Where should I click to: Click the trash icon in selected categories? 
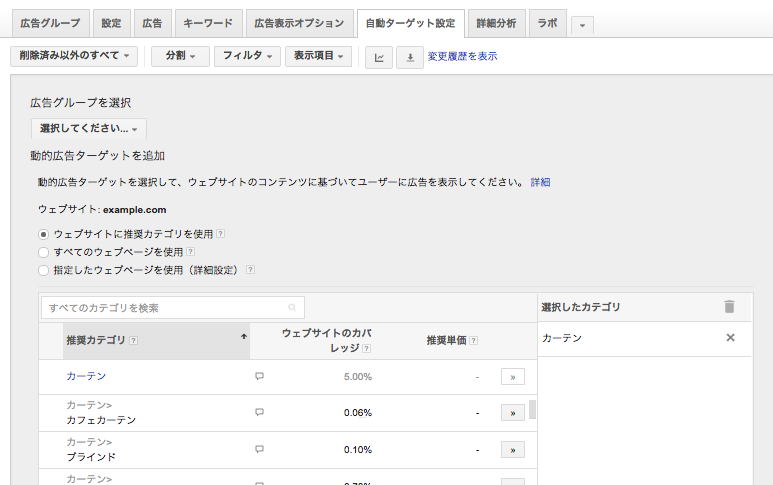(729, 307)
